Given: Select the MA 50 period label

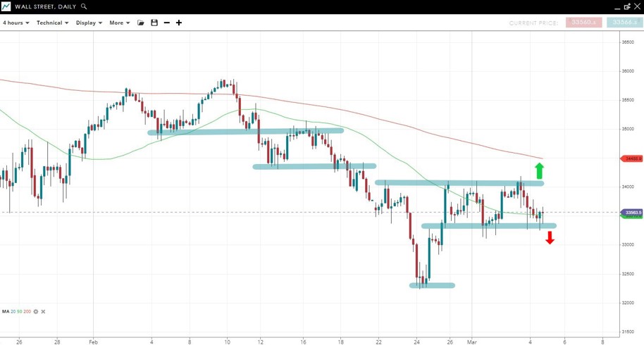Looking at the screenshot, I should (x=20, y=311).
